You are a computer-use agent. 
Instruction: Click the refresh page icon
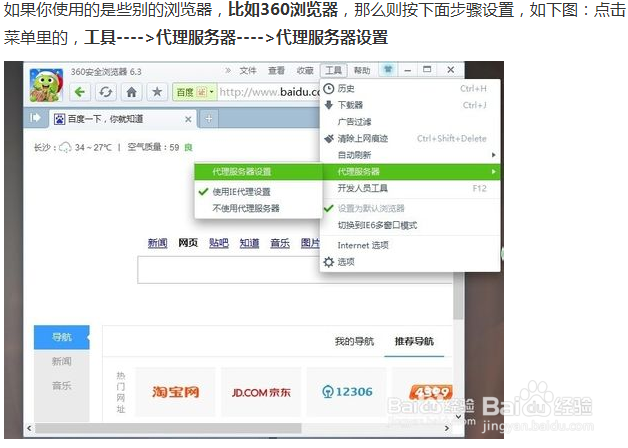(x=105, y=92)
